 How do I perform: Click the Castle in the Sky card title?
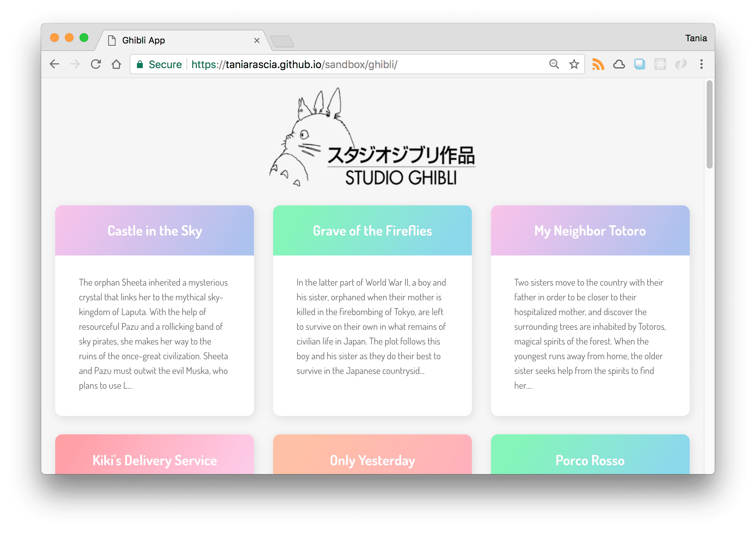click(x=155, y=230)
